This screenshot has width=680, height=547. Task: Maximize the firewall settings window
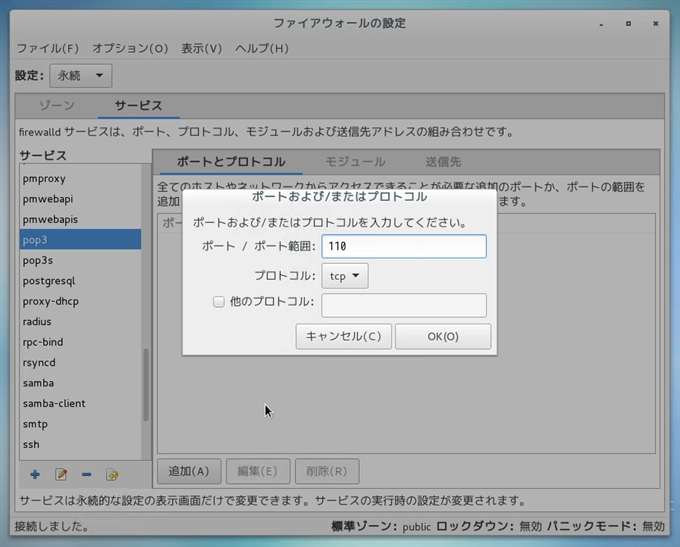pos(628,23)
